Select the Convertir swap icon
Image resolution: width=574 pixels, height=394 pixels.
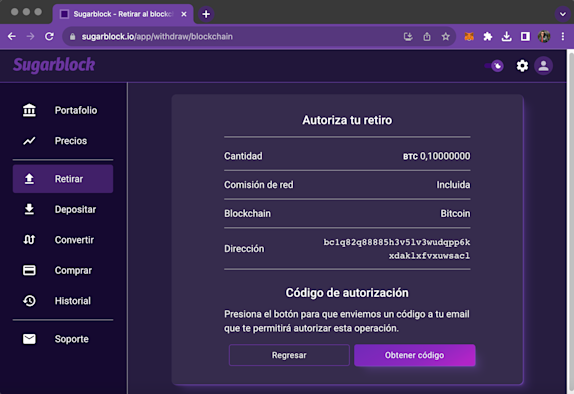coord(29,239)
